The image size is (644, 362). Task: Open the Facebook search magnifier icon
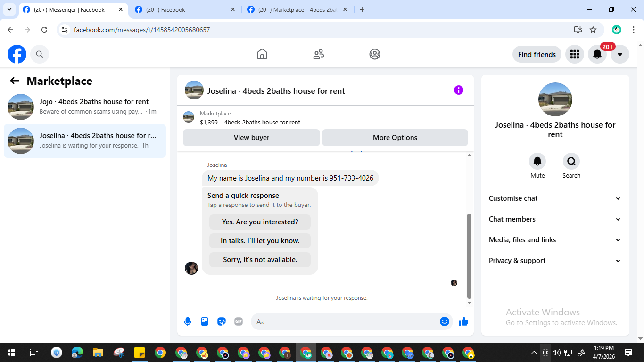[40, 54]
